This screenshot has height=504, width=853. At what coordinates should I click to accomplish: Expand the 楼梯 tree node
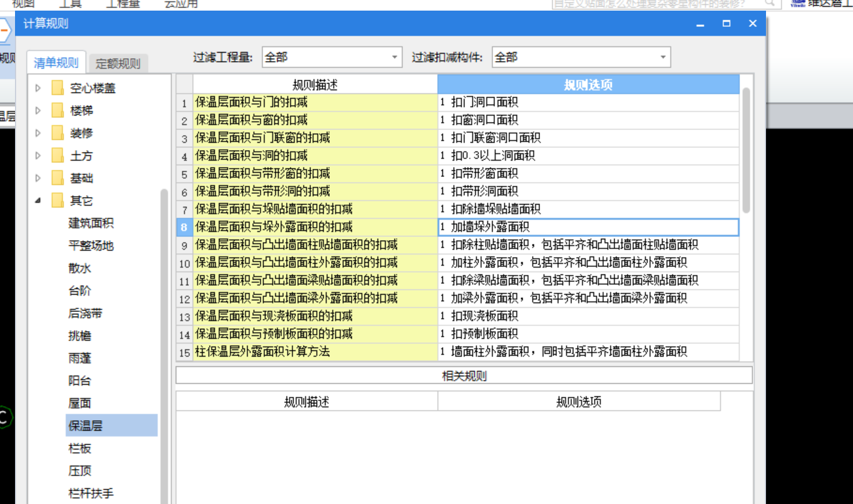click(x=38, y=111)
